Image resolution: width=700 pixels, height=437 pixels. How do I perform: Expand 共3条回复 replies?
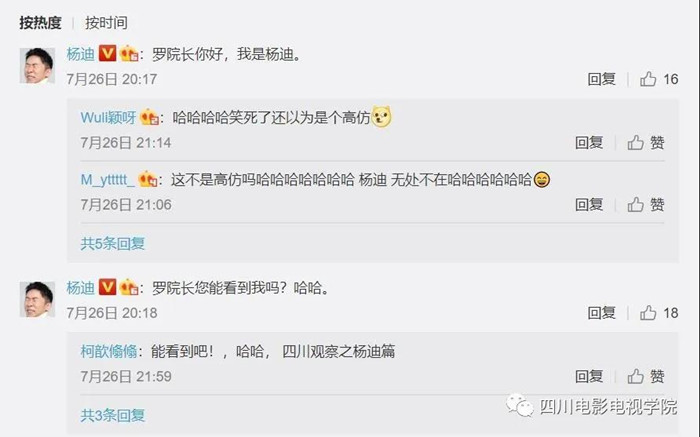point(112,416)
